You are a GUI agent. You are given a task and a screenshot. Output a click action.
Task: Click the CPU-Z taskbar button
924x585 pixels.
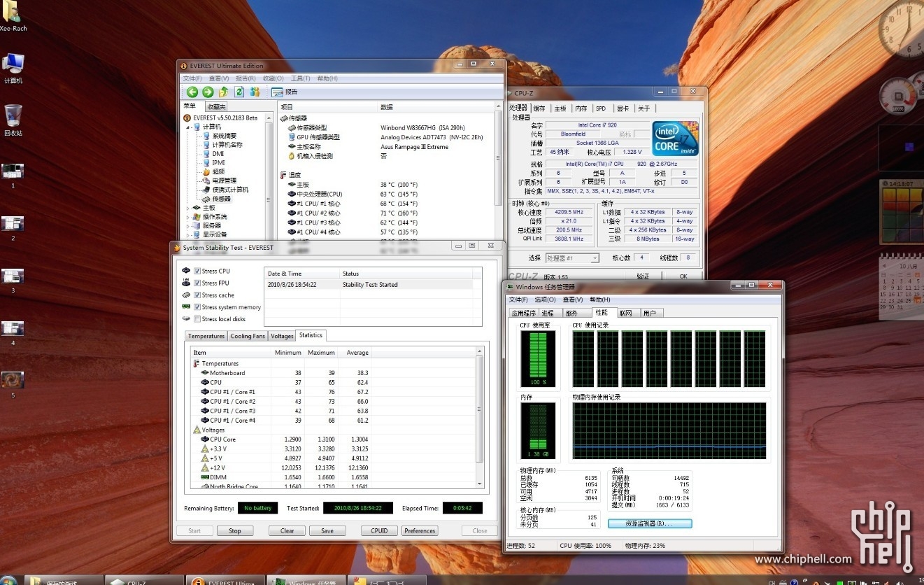pos(144,580)
